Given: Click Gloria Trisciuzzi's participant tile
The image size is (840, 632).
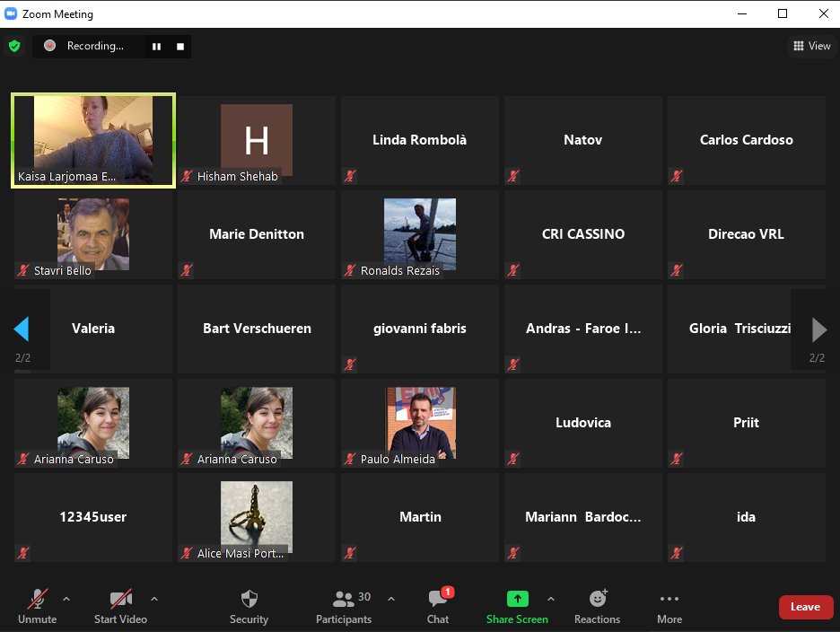Looking at the screenshot, I should tap(747, 329).
